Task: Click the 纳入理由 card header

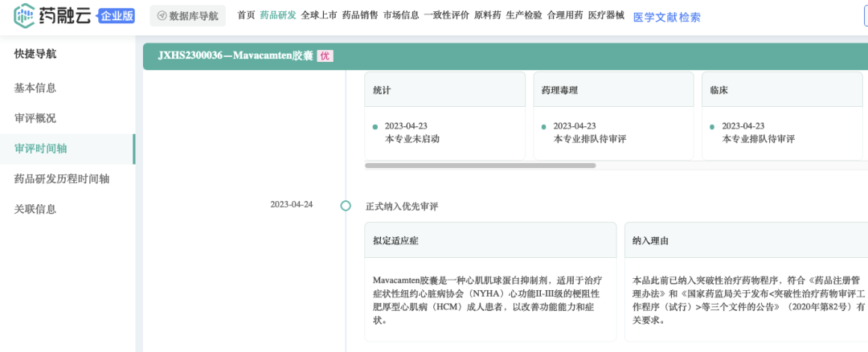Action: click(x=746, y=240)
